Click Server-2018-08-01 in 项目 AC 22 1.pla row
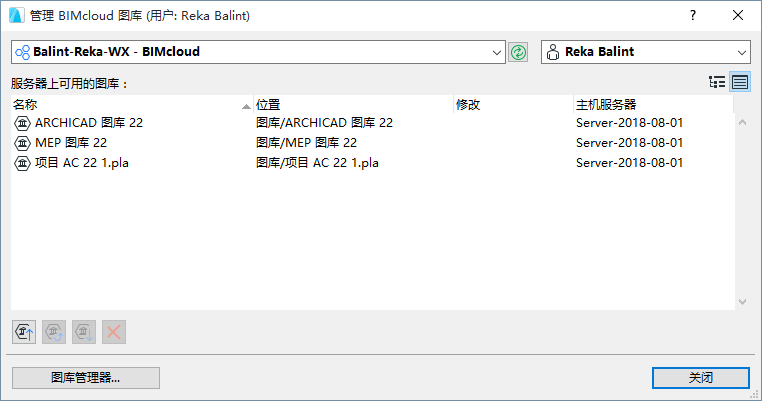This screenshot has width=762, height=401. coord(629,162)
